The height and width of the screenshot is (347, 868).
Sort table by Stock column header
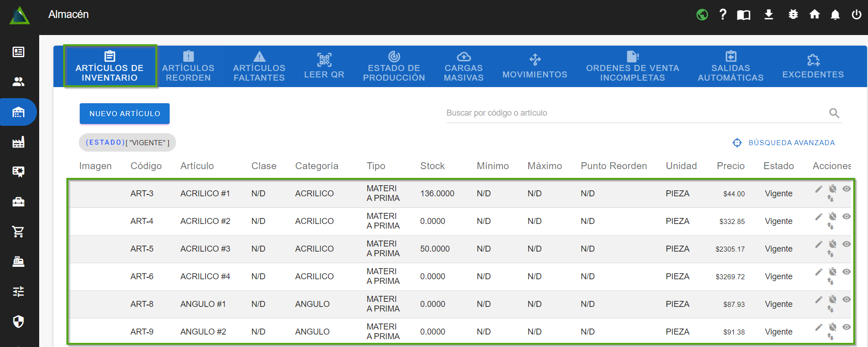[x=432, y=166]
